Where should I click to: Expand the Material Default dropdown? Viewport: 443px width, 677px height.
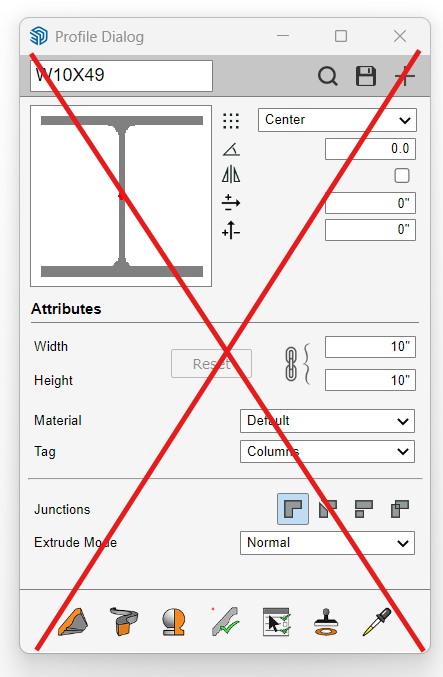[327, 421]
